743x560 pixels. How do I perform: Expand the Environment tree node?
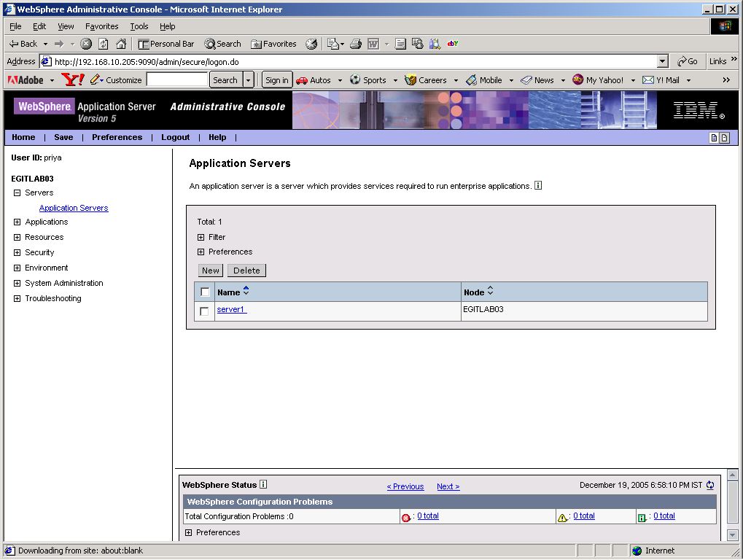17,268
